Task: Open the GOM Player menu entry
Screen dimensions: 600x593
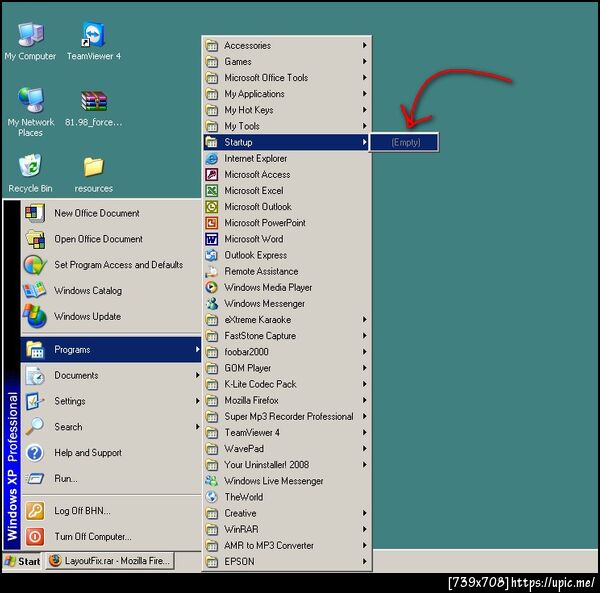Action: (287, 368)
